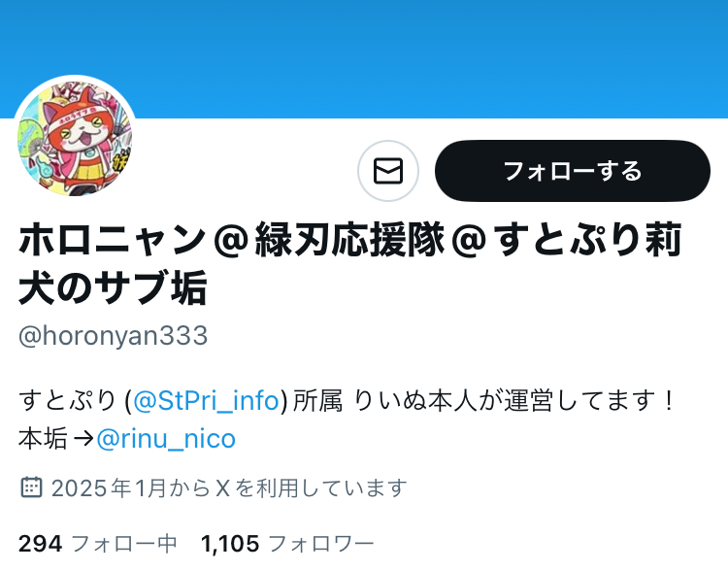Viewport: 728px width, 571px height.
Task: Click the 犬のサブ垢 second line of name
Action: 113,287
